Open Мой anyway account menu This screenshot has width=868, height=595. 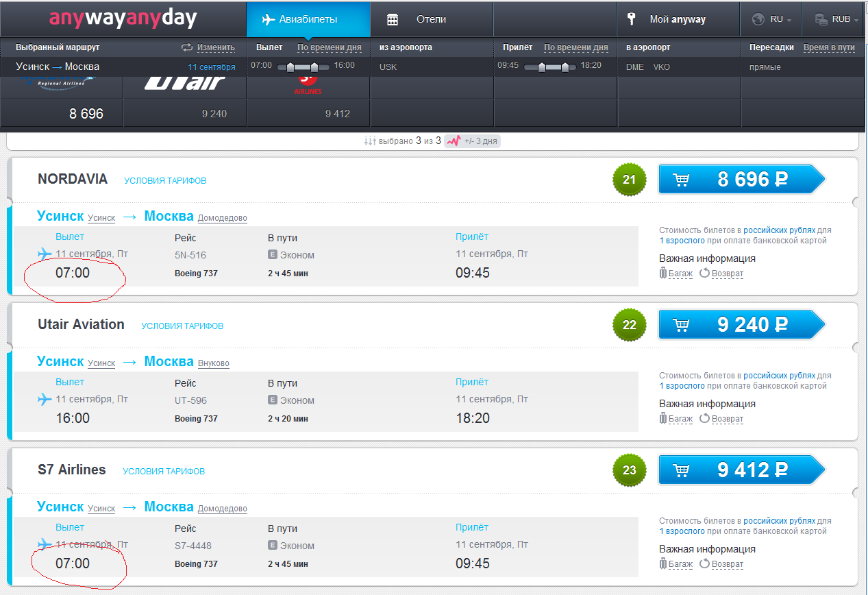[x=678, y=19]
